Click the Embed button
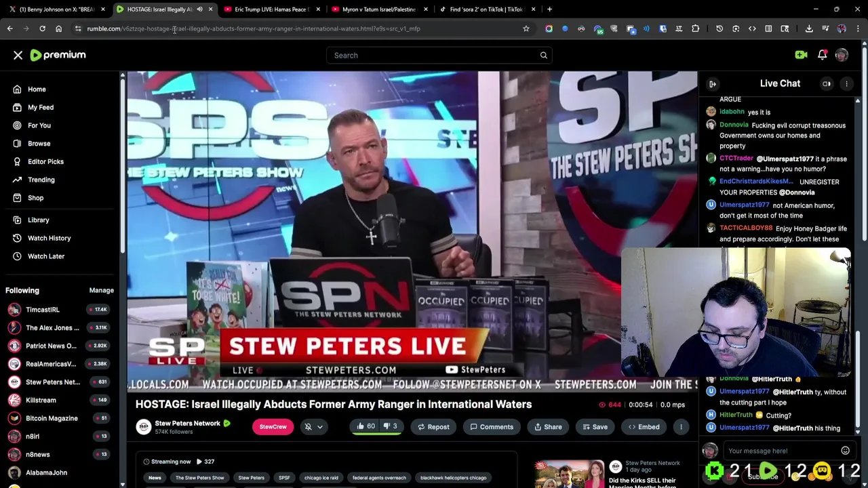Screen dimensions: 868x488 coord(644,427)
